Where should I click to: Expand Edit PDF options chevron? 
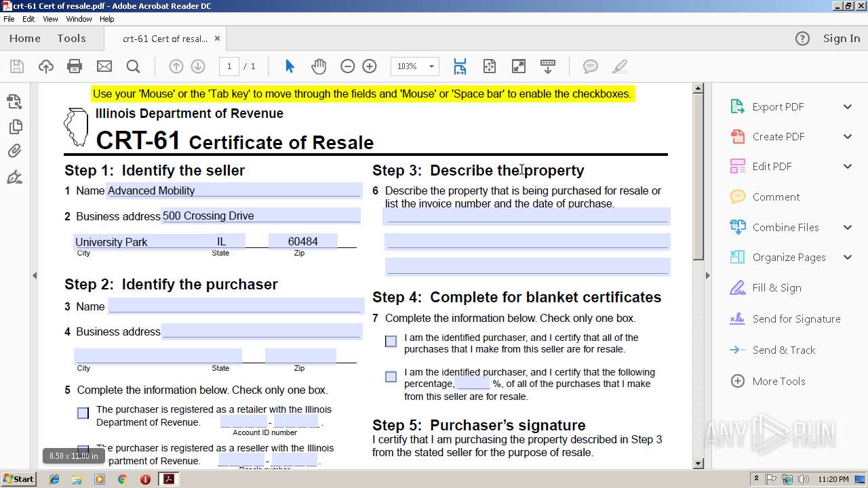[848, 166]
